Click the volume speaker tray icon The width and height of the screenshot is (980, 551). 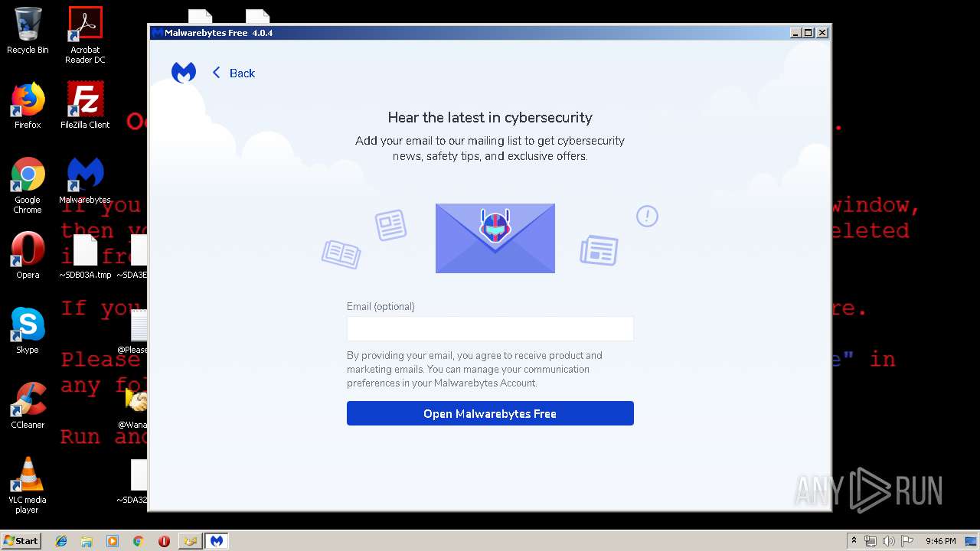pos(889,541)
